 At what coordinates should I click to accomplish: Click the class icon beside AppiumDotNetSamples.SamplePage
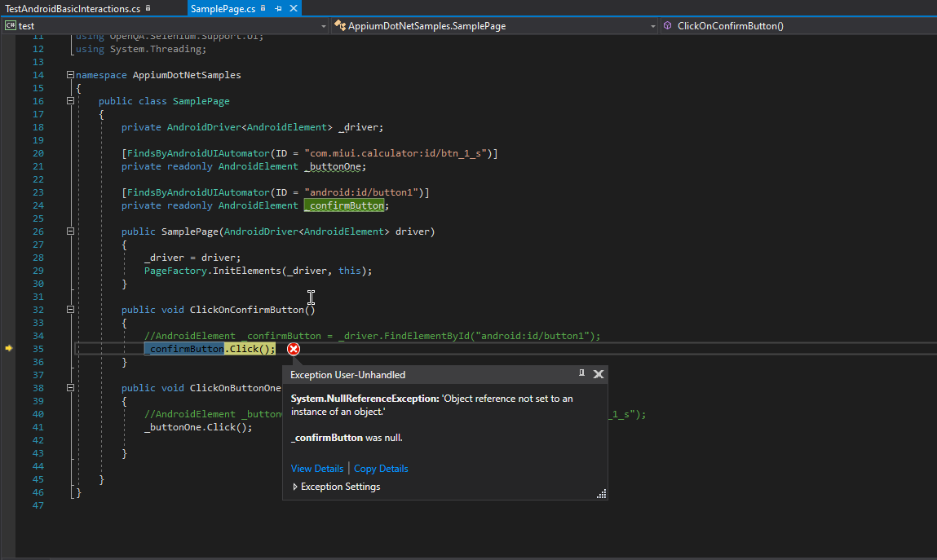pos(339,25)
